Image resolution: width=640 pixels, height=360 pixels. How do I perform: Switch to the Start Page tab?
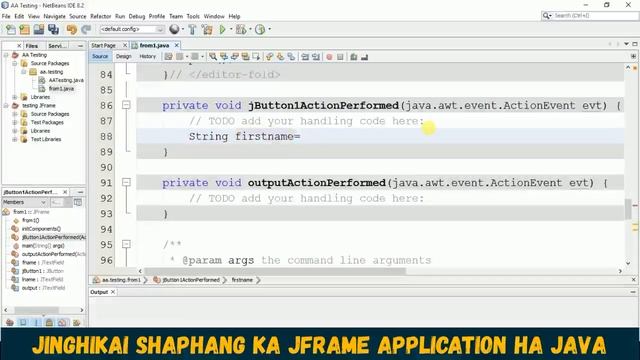(104, 45)
